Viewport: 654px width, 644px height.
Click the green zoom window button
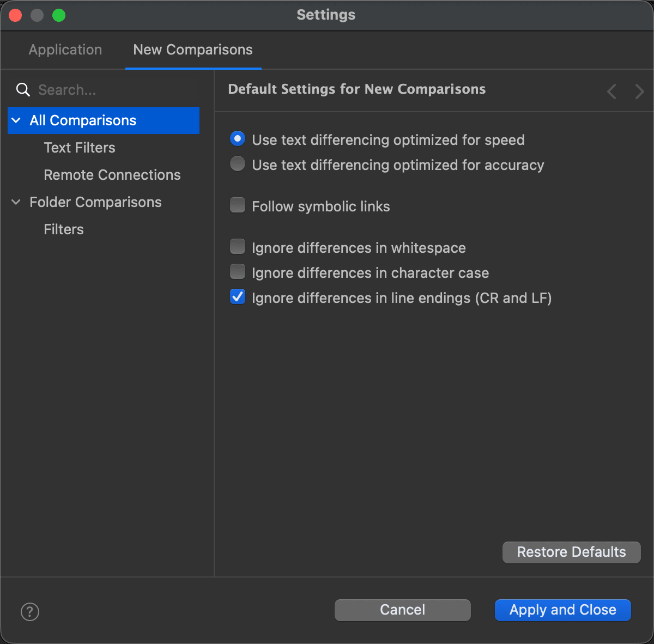(x=59, y=15)
